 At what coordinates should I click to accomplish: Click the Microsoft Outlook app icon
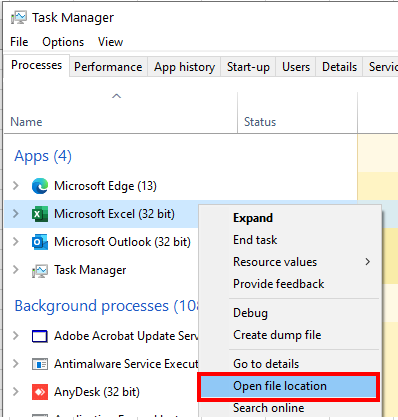click(x=40, y=242)
